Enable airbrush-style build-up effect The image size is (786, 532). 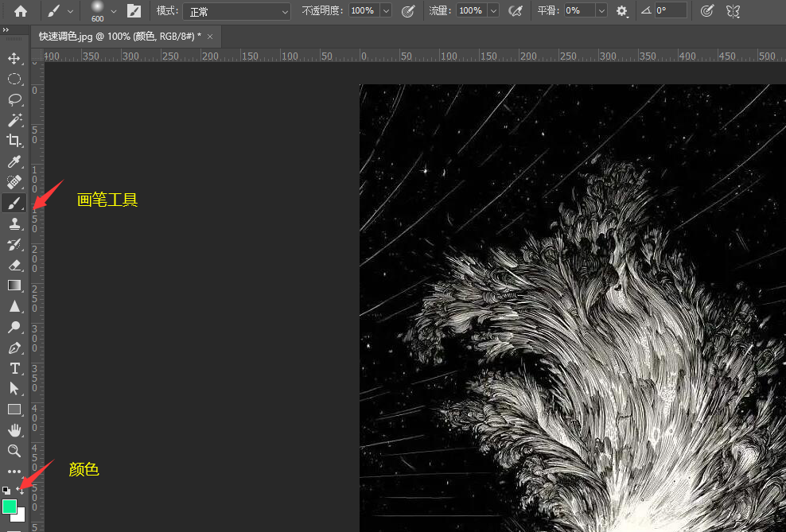tap(516, 11)
